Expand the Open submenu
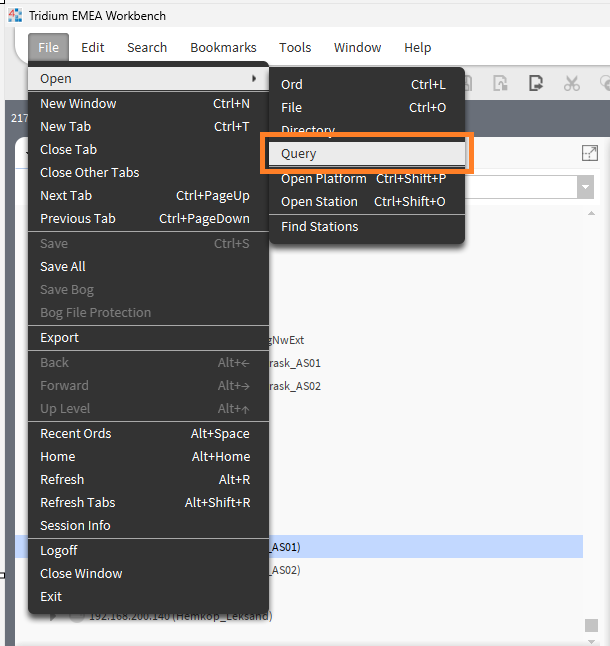Image resolution: width=610 pixels, height=646 pixels. [x=148, y=79]
